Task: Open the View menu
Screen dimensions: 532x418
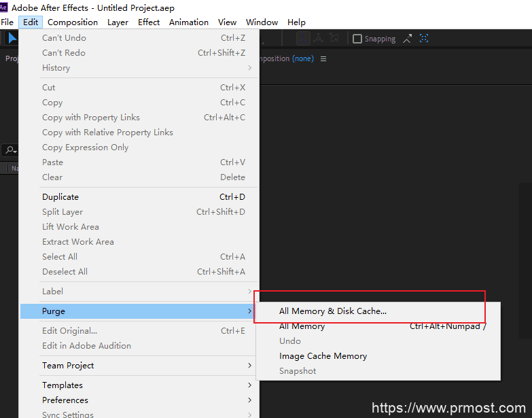Action: coord(227,22)
